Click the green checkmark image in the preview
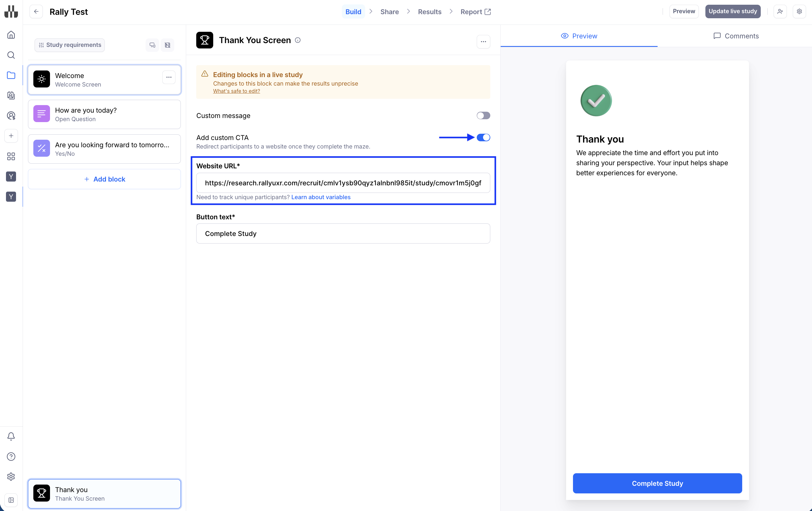812x511 pixels. (596, 100)
